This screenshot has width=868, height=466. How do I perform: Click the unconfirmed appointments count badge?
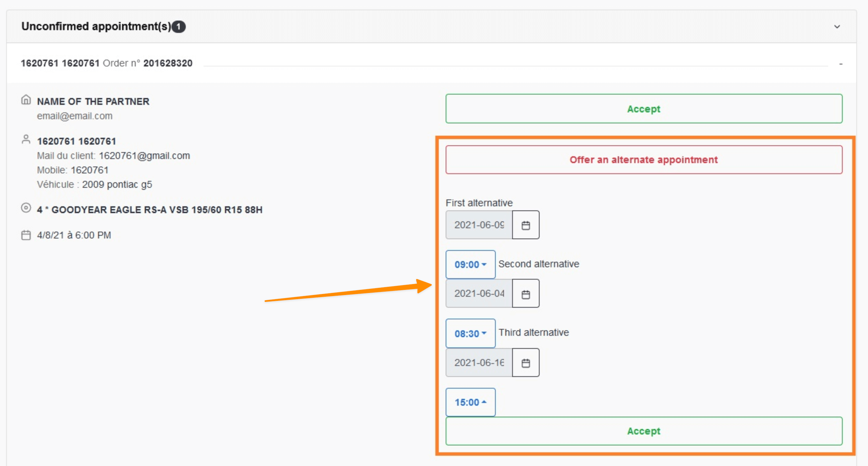pyautogui.click(x=178, y=27)
